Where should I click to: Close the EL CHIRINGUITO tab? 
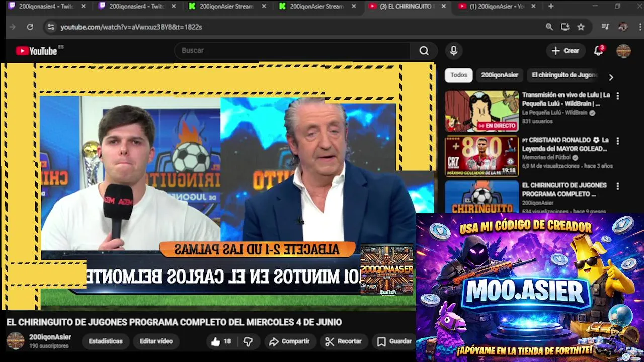443,6
